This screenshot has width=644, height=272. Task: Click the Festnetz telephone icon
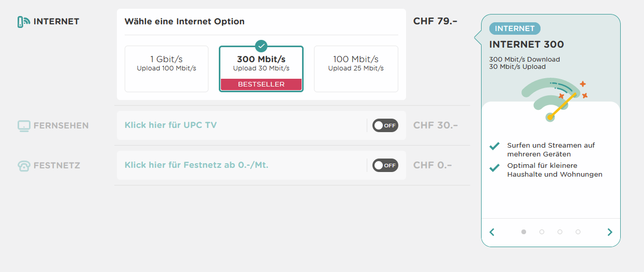pos(24,166)
